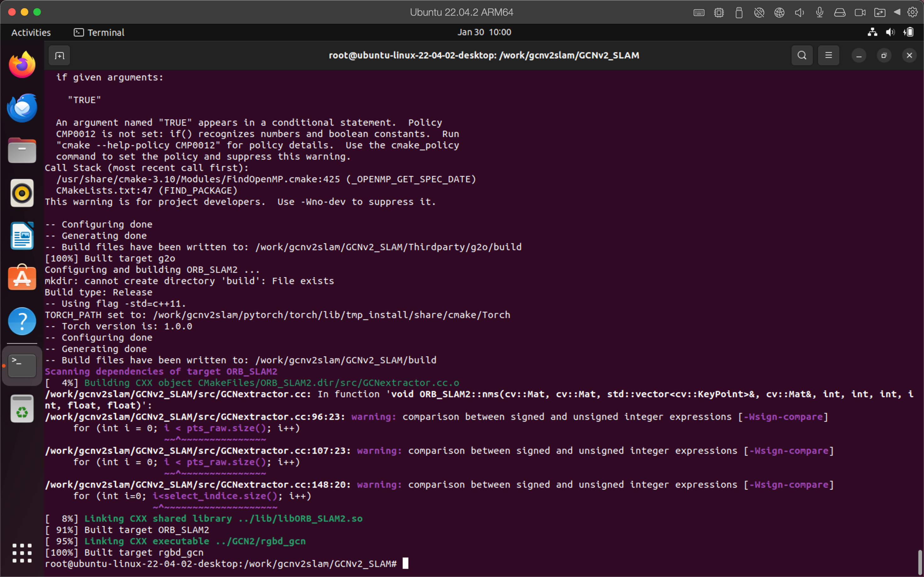
Task: Click 'Scanning dependencies of target ORB_SLAM2' line
Action: click(x=161, y=371)
